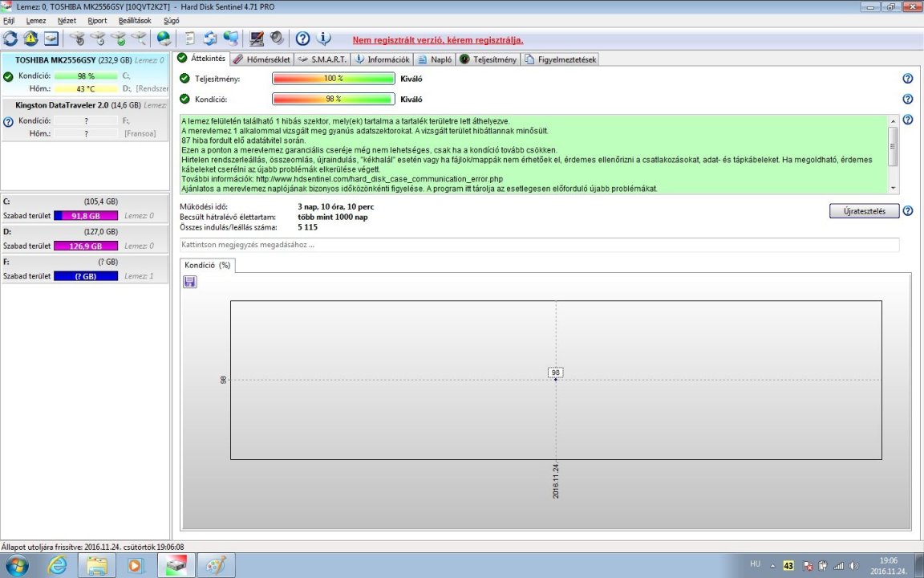Open the Figyelmeztetések tab
The height and width of the screenshot is (578, 924).
click(x=561, y=59)
